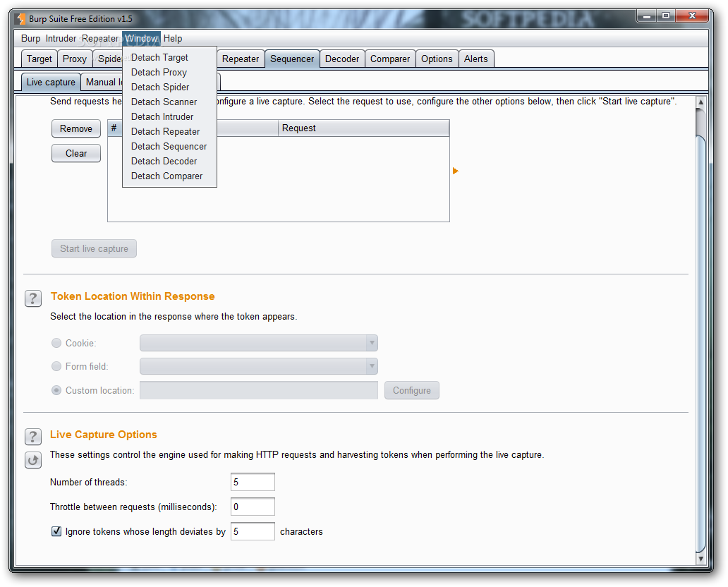The height and width of the screenshot is (587, 728).
Task: Select the Live capture sub-tab
Action: click(51, 83)
